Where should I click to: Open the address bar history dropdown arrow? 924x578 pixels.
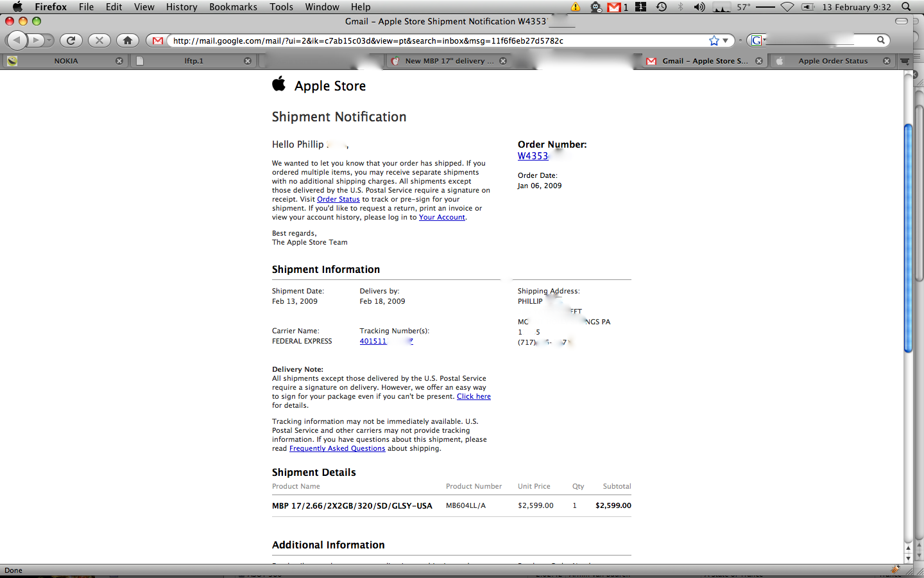(x=726, y=40)
